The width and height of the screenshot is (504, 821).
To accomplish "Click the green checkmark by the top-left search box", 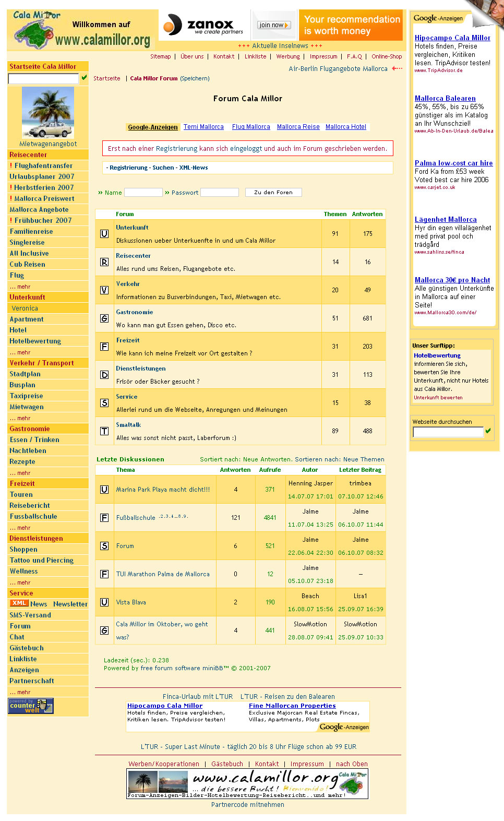I will [x=84, y=78].
